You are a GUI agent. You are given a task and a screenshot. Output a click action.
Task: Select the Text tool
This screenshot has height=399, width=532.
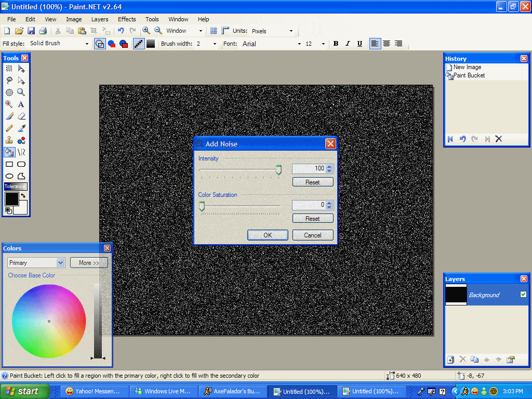pyautogui.click(x=21, y=104)
